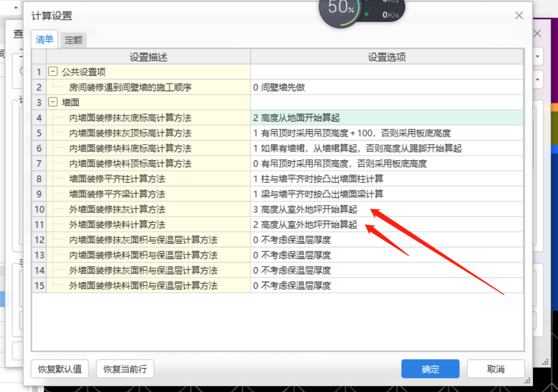Select option cell 2 高度从地面开始算起
This screenshot has height=392, width=558.
tap(387, 118)
